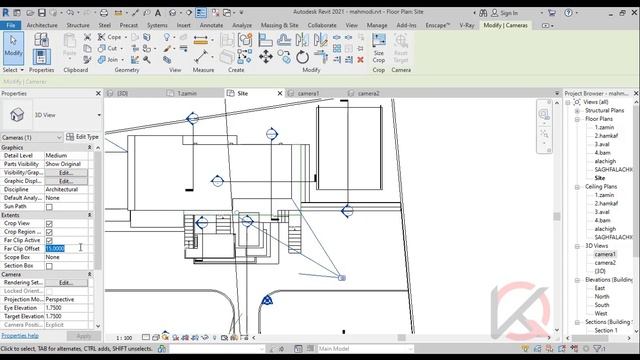
Task: Click the Text tool A icon in quick access toolbar
Action: click(x=158, y=13)
